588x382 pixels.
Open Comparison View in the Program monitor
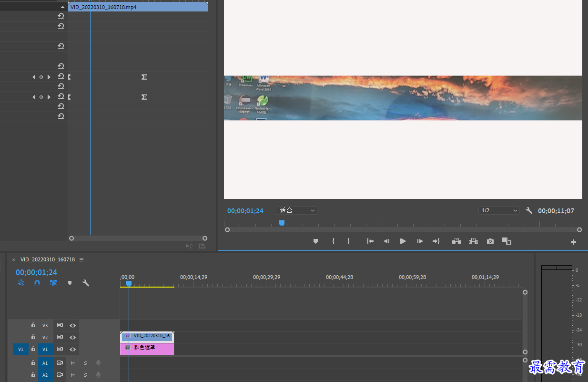tap(507, 241)
